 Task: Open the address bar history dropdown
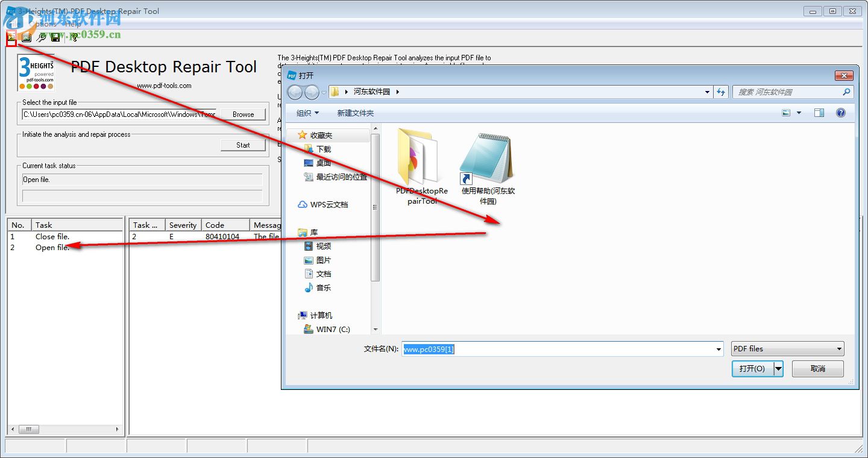(708, 92)
